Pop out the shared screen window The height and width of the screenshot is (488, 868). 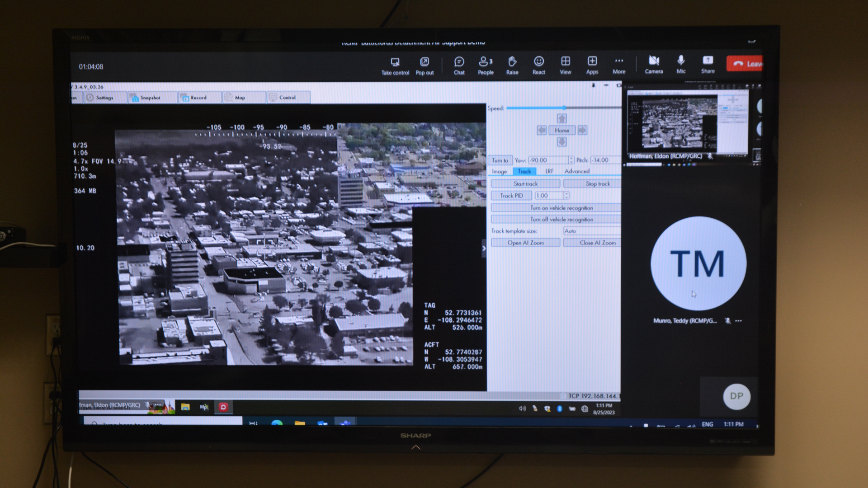pyautogui.click(x=424, y=62)
